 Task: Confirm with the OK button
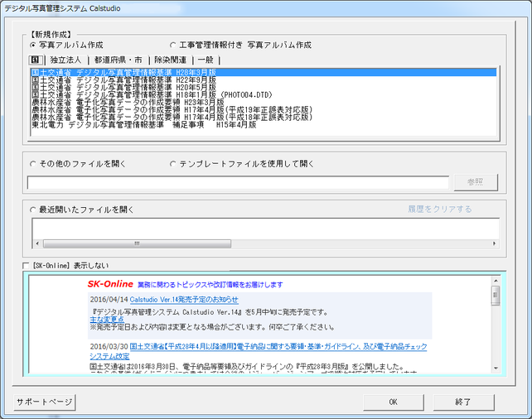394,402
